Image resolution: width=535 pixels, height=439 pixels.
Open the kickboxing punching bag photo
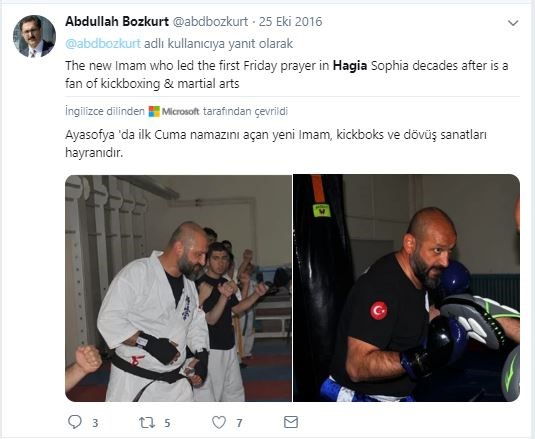point(406,288)
